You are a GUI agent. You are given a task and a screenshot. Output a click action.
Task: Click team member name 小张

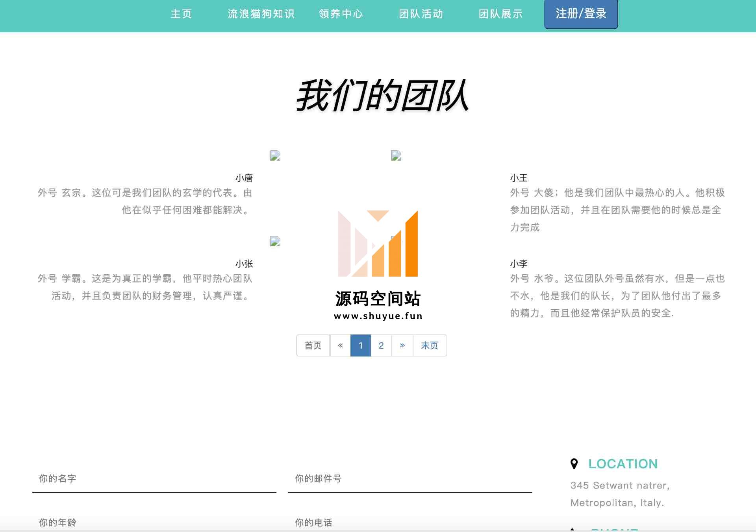pos(244,264)
